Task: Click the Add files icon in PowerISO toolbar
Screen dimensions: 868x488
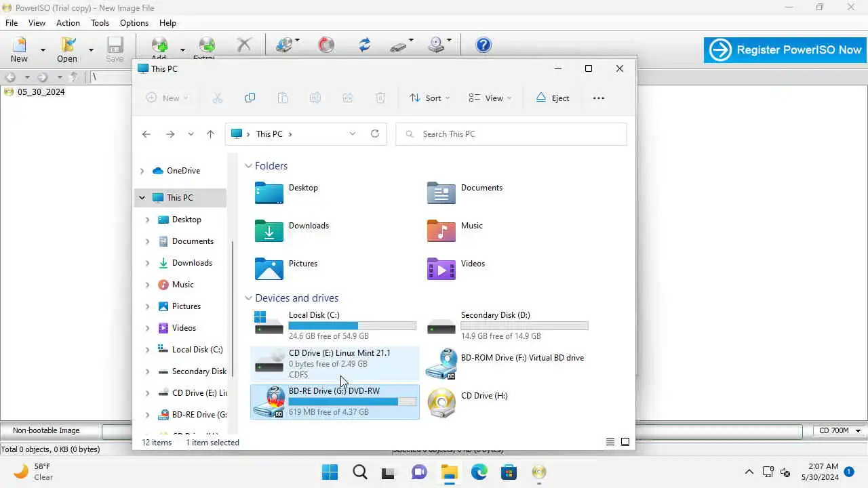Action: pos(159,45)
